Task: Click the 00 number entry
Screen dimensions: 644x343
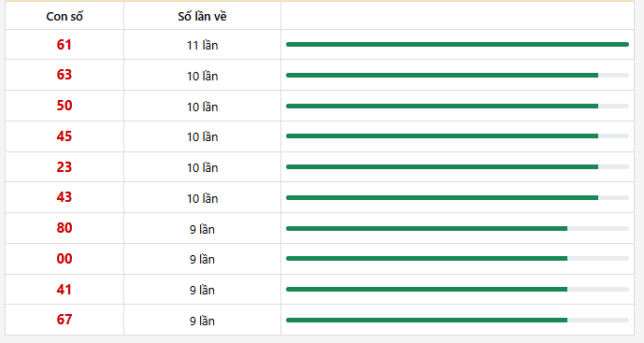Action: [x=64, y=259]
